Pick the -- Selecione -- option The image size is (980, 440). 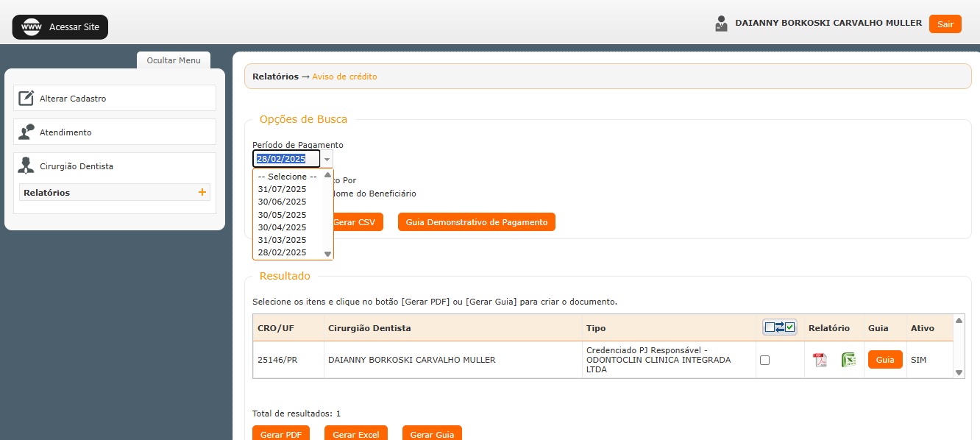tap(287, 177)
